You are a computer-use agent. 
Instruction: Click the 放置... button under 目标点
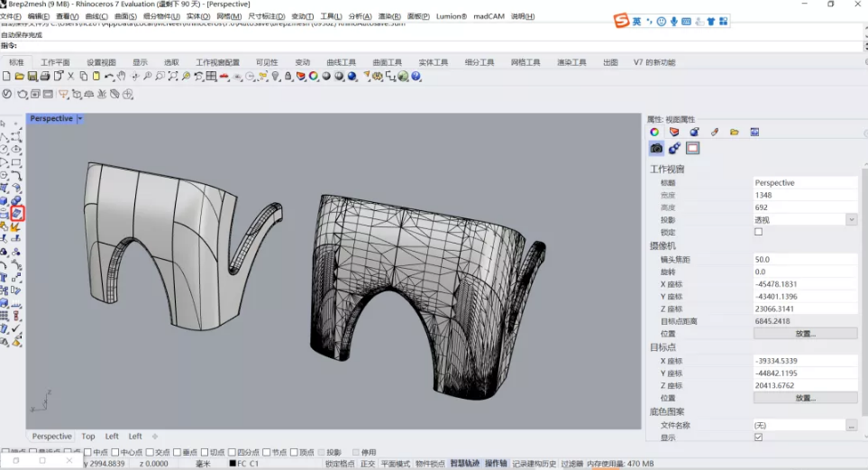pyautogui.click(x=806, y=398)
